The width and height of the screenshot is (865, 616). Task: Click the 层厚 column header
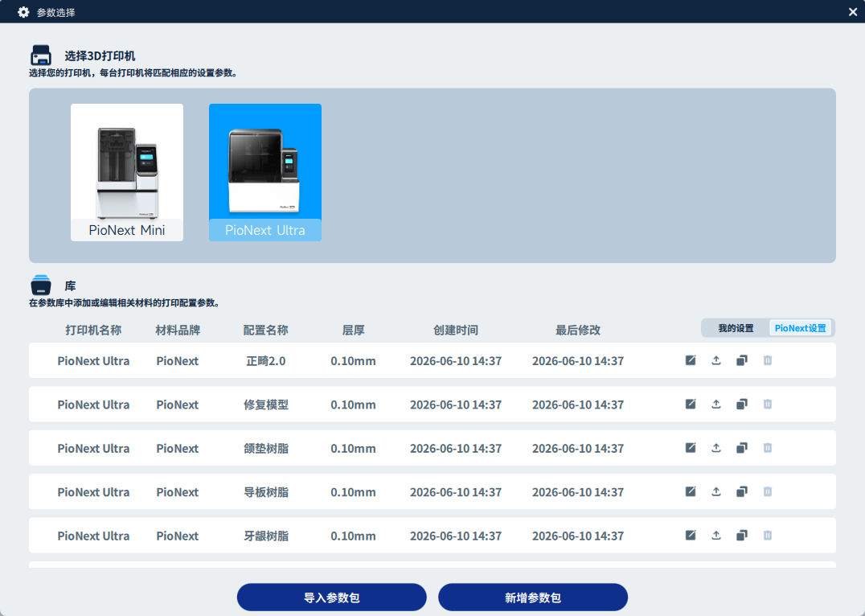(x=353, y=330)
